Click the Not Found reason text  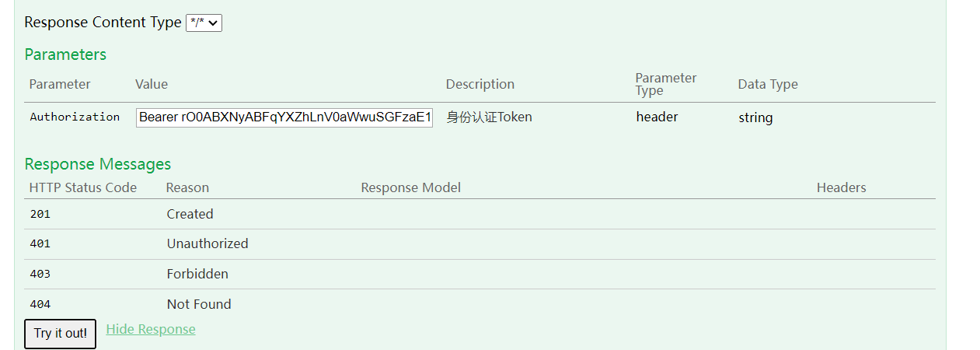(x=199, y=304)
